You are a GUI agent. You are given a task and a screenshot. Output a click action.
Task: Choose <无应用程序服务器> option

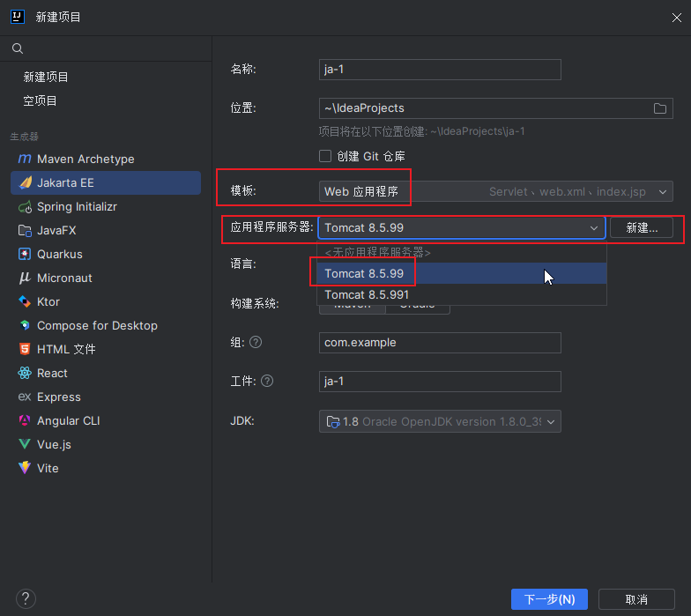click(462, 252)
